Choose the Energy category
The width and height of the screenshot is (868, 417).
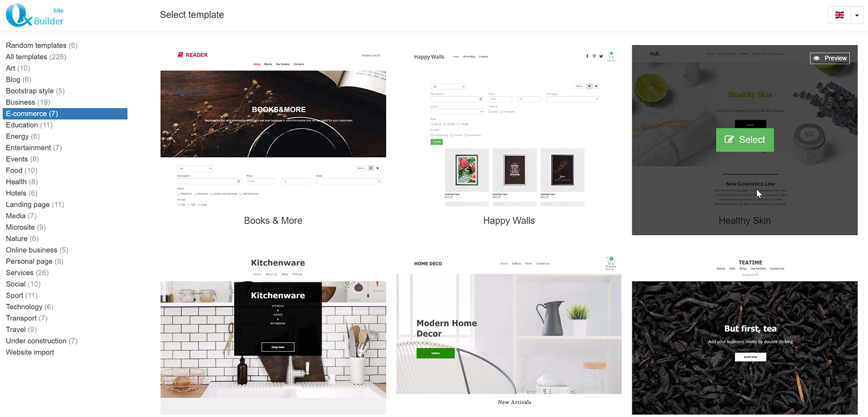point(23,136)
